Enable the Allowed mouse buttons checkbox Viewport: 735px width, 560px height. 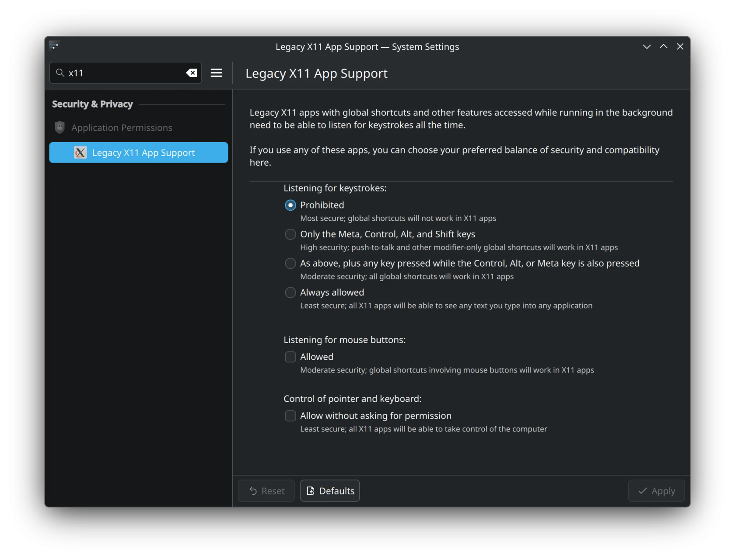pos(290,357)
